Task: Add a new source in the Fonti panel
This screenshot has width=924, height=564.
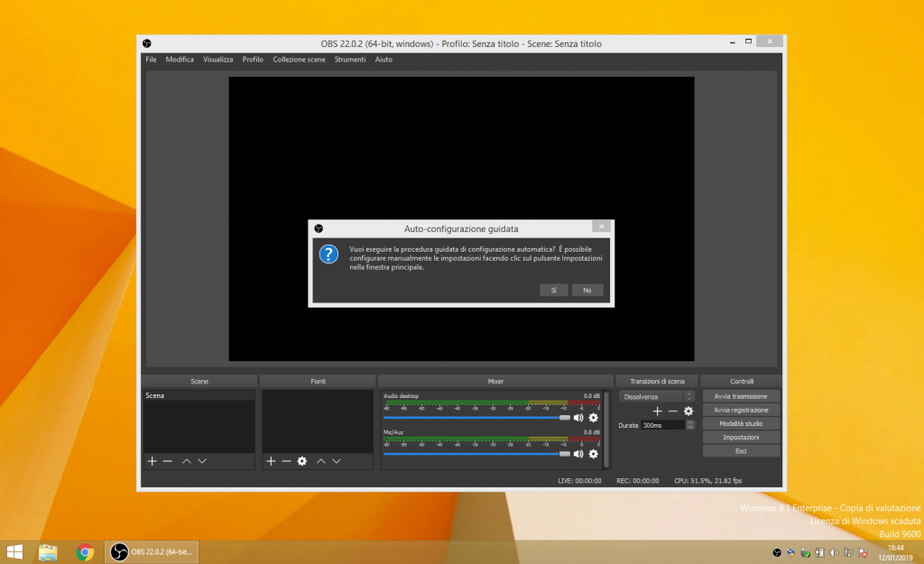Action: [271, 461]
